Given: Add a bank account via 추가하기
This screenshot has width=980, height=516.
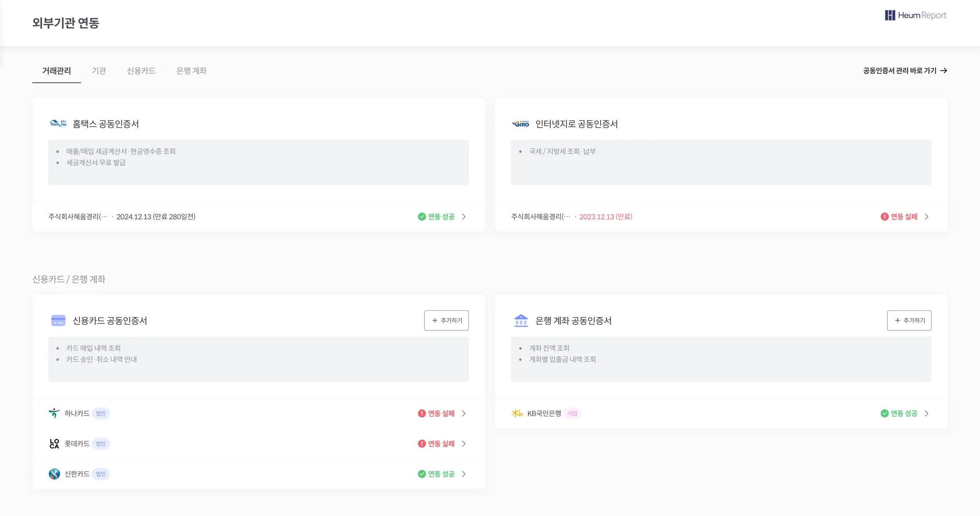Looking at the screenshot, I should point(909,320).
